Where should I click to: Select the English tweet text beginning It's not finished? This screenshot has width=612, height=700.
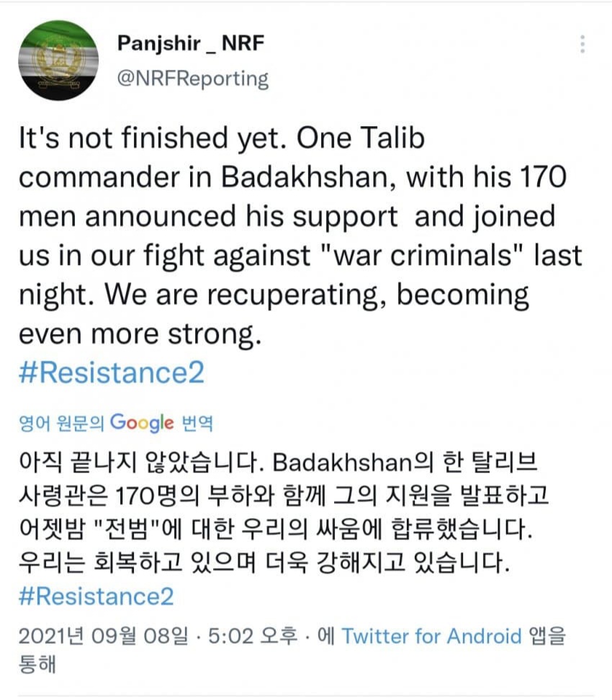click(300, 235)
